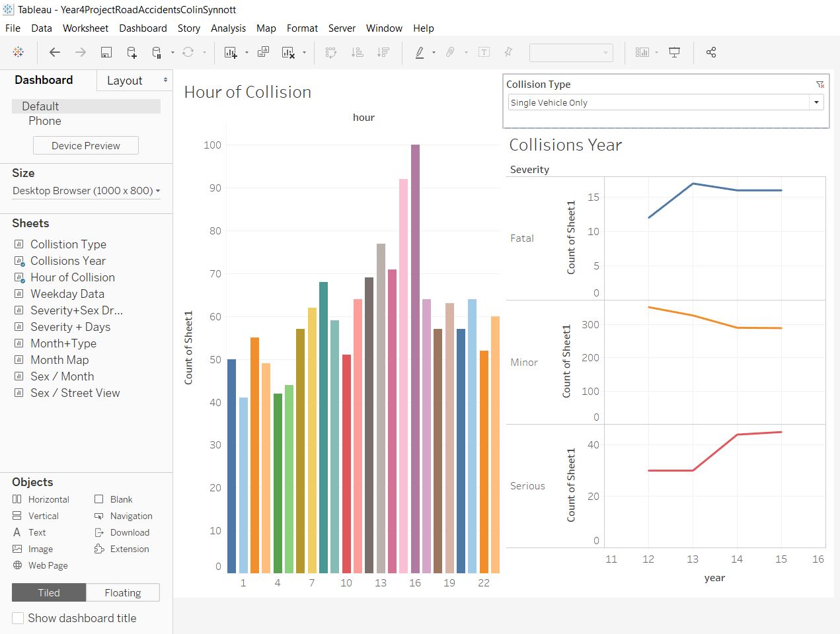Open the Dashboard/Layout pane switcher dropdown
The height and width of the screenshot is (634, 840).
click(x=165, y=80)
